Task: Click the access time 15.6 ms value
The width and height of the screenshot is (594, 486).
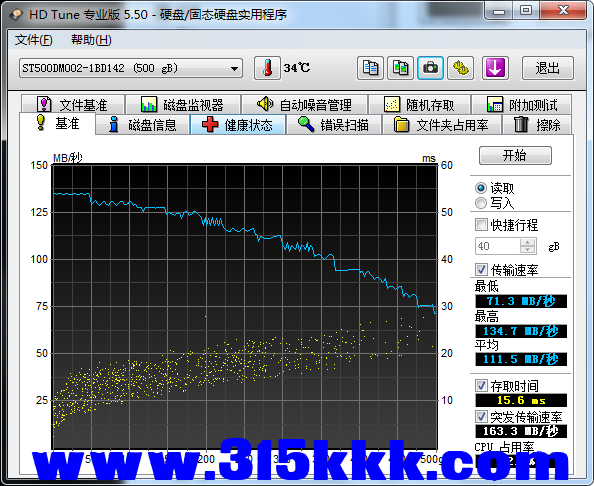Action: (x=521, y=400)
